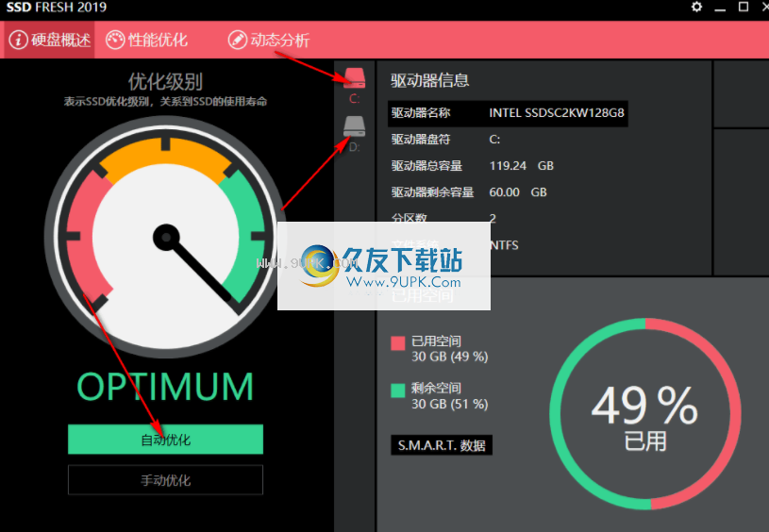Open the 硬盘概述 overview tab

tap(49, 40)
